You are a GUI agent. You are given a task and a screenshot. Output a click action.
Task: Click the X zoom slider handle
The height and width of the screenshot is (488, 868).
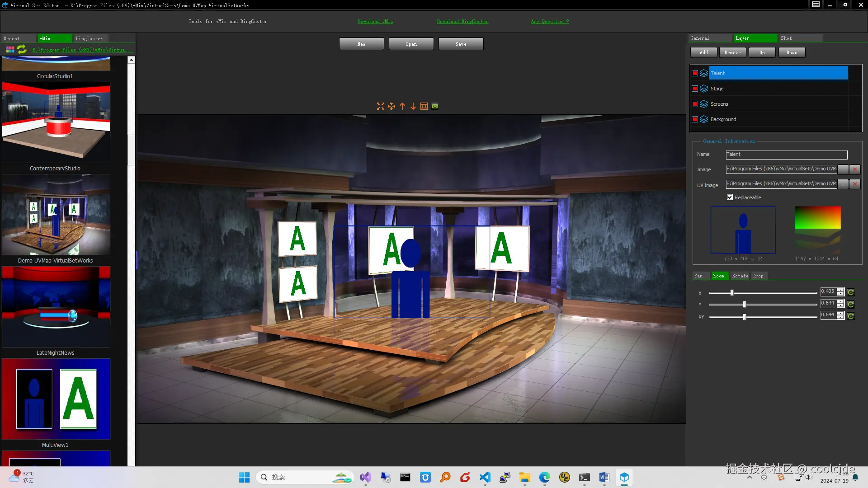point(732,293)
